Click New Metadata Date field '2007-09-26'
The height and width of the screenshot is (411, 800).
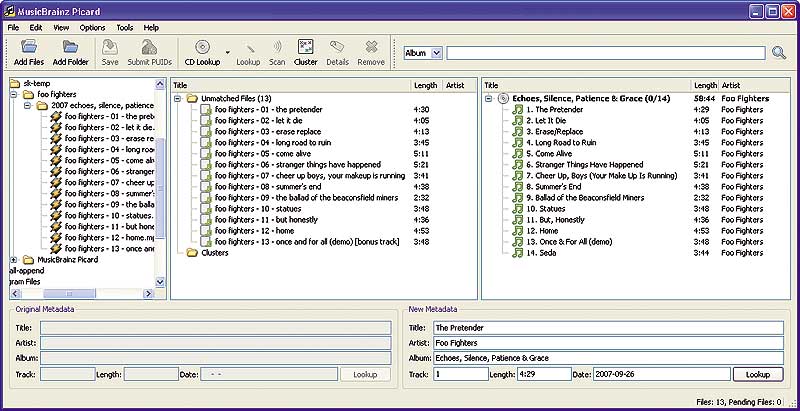pos(661,374)
